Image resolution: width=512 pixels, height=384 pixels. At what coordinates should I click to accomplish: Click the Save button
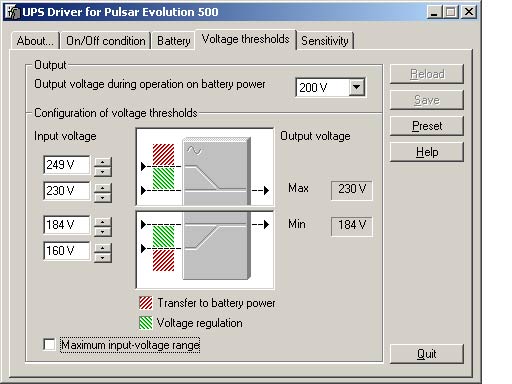pos(427,100)
